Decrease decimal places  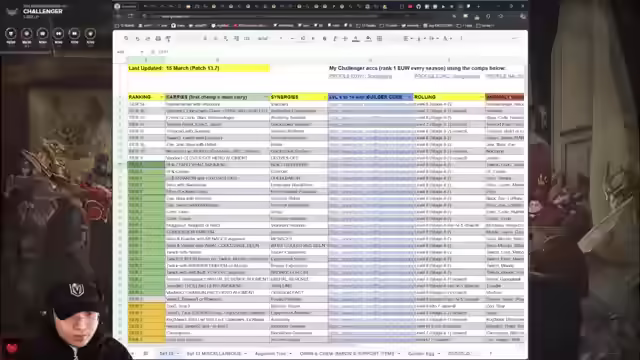pyautogui.click(x=226, y=38)
